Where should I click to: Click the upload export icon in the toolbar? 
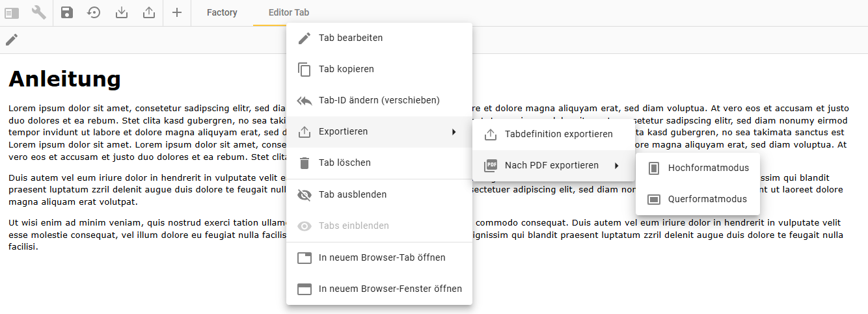click(149, 12)
